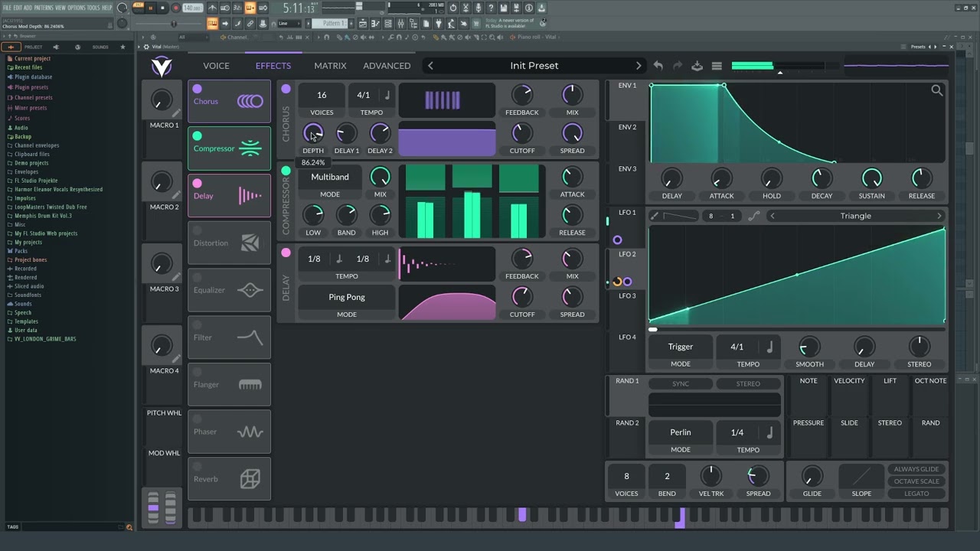Toggle ALWAYS GLIDE option
The width and height of the screenshot is (980, 551).
click(916, 469)
